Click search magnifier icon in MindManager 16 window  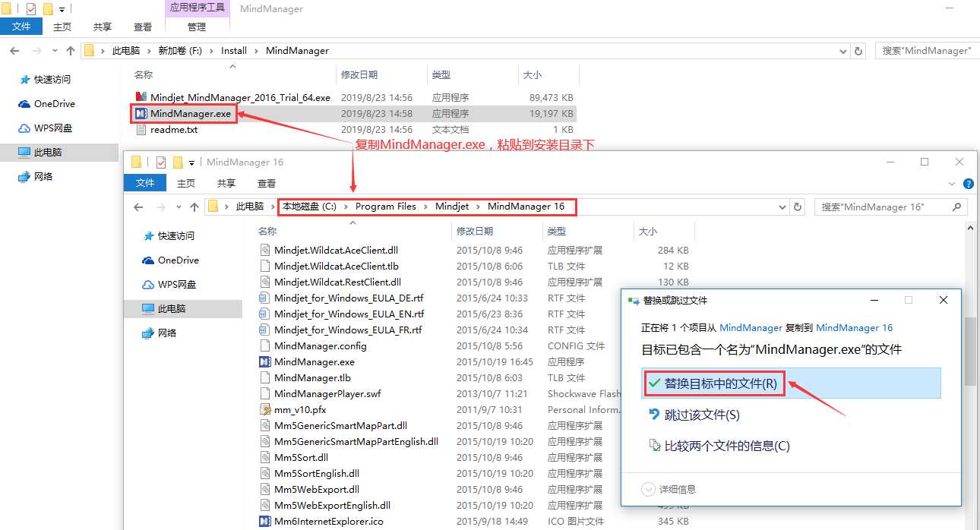957,207
